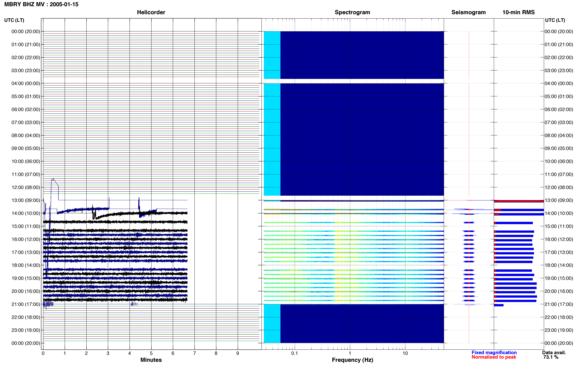Click right-axis time label 21:00 (17:00)
The height and width of the screenshot is (368, 588).
pyautogui.click(x=559, y=304)
